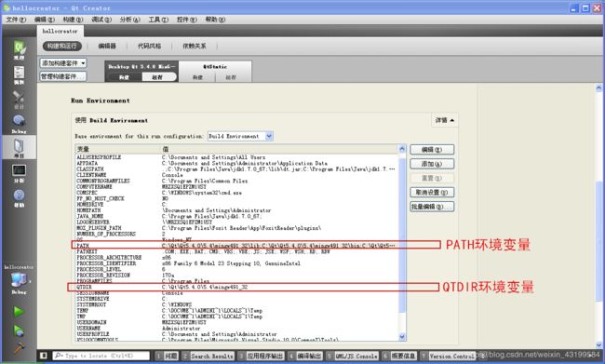Select the PROCESSOR_IDENTIFIER variable row
This screenshot has height=364, width=605.
pyautogui.click(x=237, y=263)
